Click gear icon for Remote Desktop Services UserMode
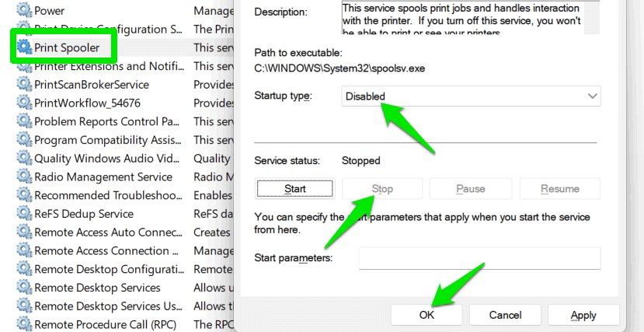The width and height of the screenshot is (644, 332). pyautogui.click(x=25, y=306)
